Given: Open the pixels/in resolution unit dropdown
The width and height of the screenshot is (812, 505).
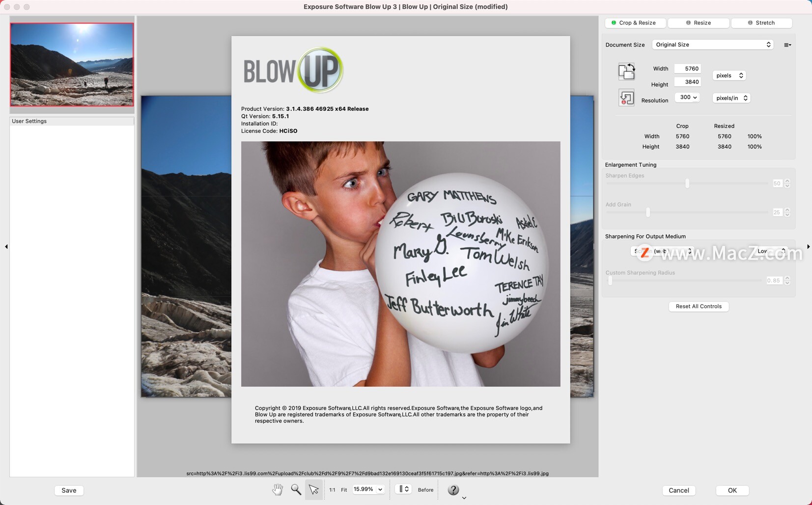Looking at the screenshot, I should point(731,98).
